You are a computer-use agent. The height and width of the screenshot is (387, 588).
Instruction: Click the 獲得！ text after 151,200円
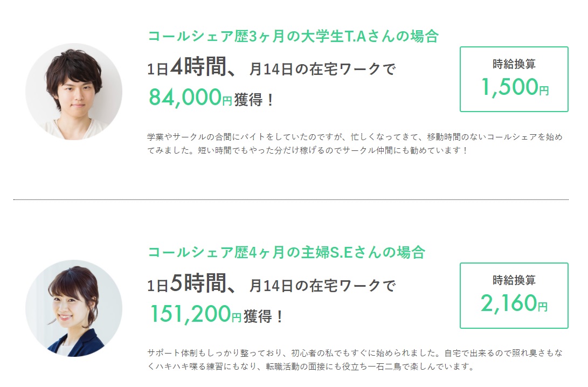click(264, 316)
